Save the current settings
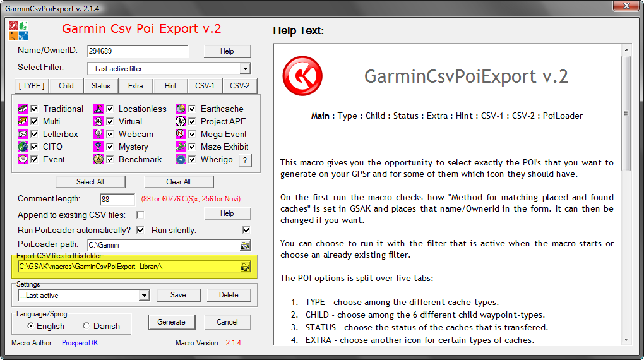This screenshot has height=360, width=644. [178, 295]
